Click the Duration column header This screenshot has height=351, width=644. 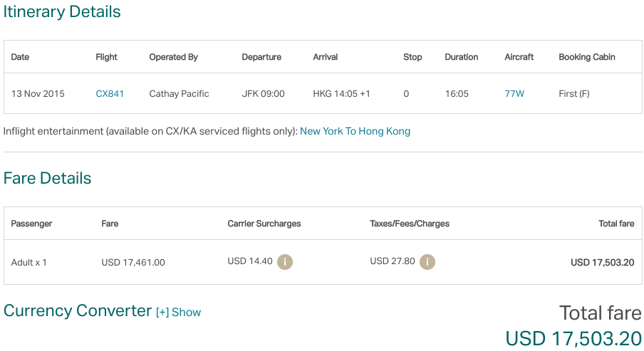click(x=462, y=57)
